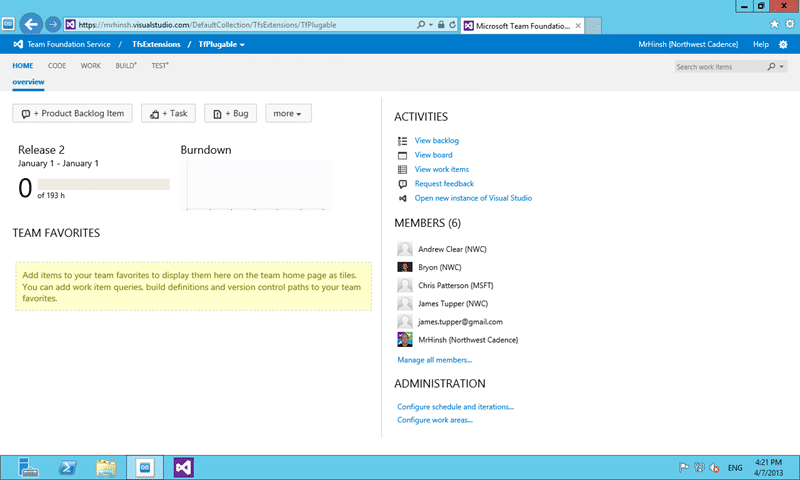Click the Action Center flag tray icon
This screenshot has height=480, width=800.
[684, 467]
